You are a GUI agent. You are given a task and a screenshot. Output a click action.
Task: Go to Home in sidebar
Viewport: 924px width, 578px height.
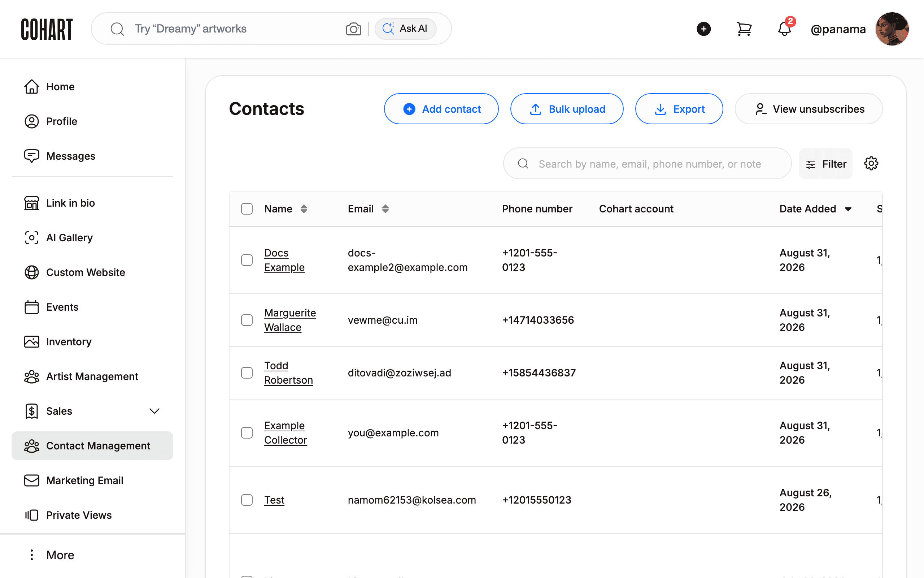click(x=92, y=87)
